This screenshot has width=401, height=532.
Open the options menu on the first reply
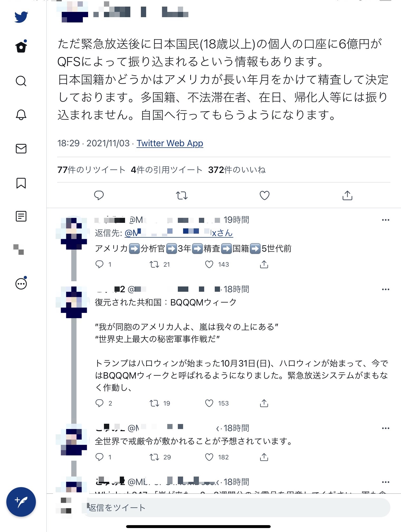point(386,220)
